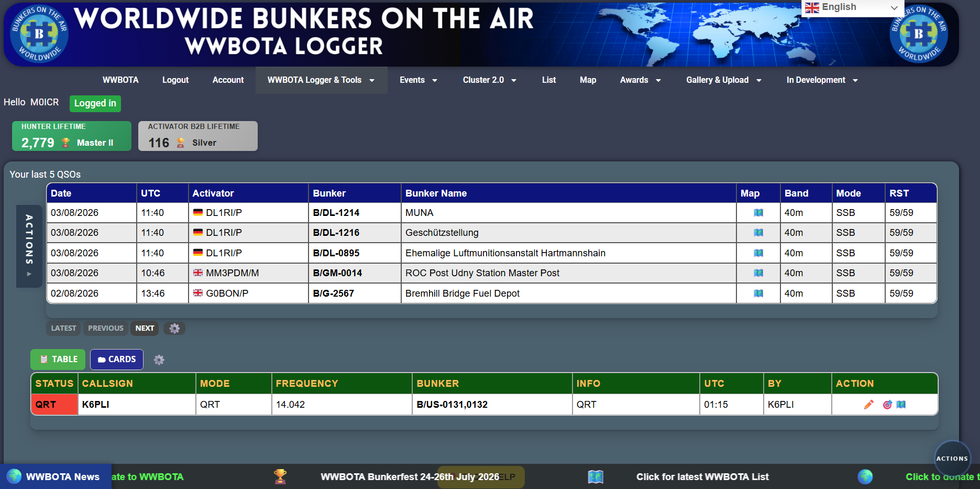
Task: Open the English language dropdown
Action: tap(853, 8)
